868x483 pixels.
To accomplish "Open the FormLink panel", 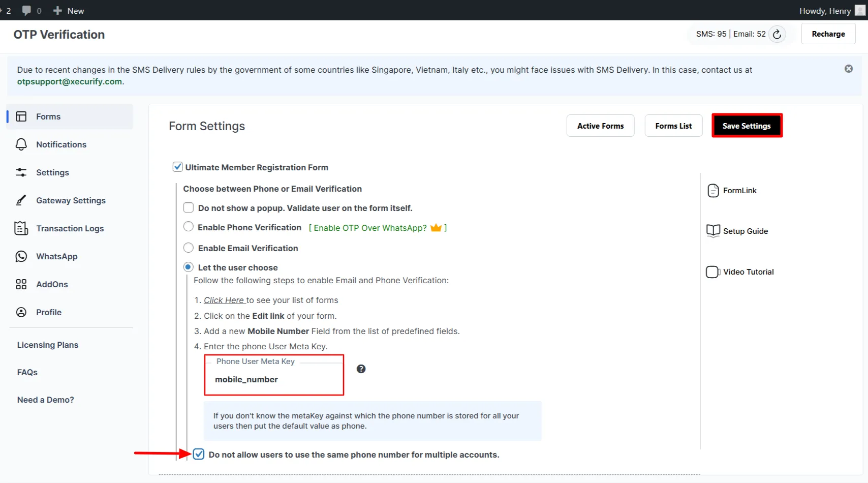I will tap(740, 190).
